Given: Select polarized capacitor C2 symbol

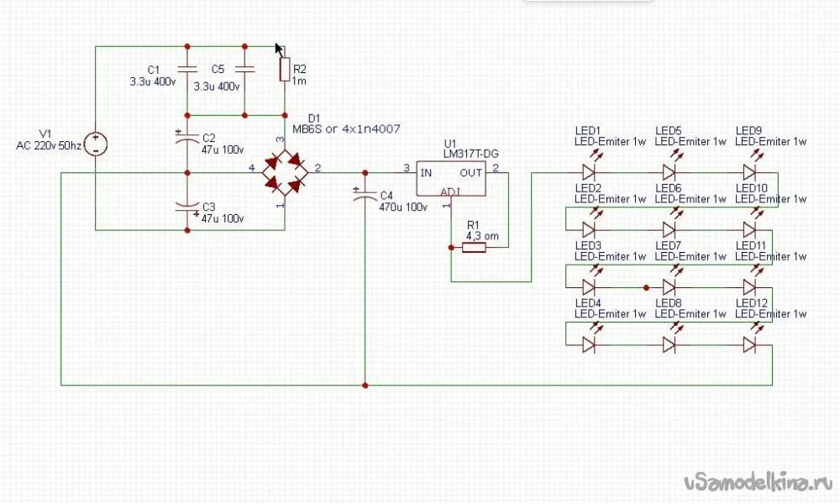Looking at the screenshot, I should 187,139.
